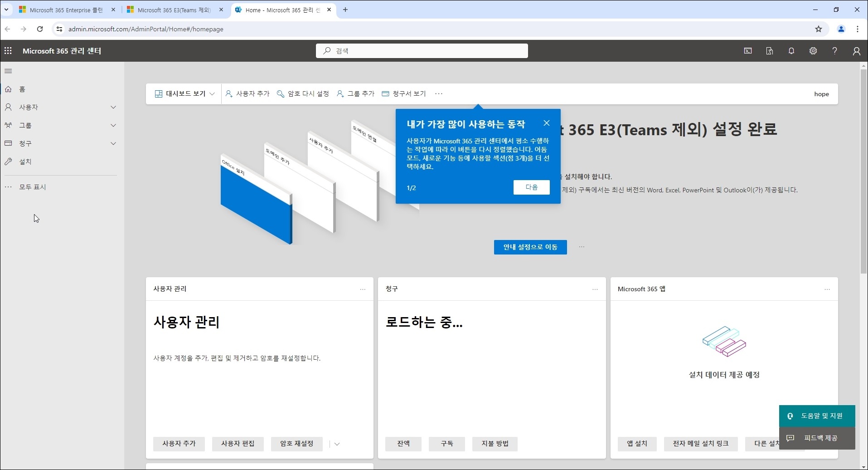Open the account manager profile icon
Image resolution: width=868 pixels, height=470 pixels.
(856, 51)
